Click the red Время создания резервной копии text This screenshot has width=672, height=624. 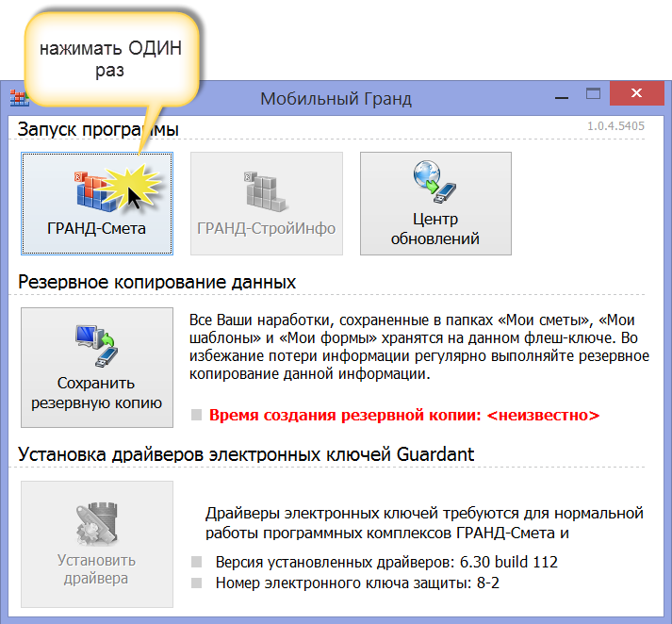[x=404, y=415]
